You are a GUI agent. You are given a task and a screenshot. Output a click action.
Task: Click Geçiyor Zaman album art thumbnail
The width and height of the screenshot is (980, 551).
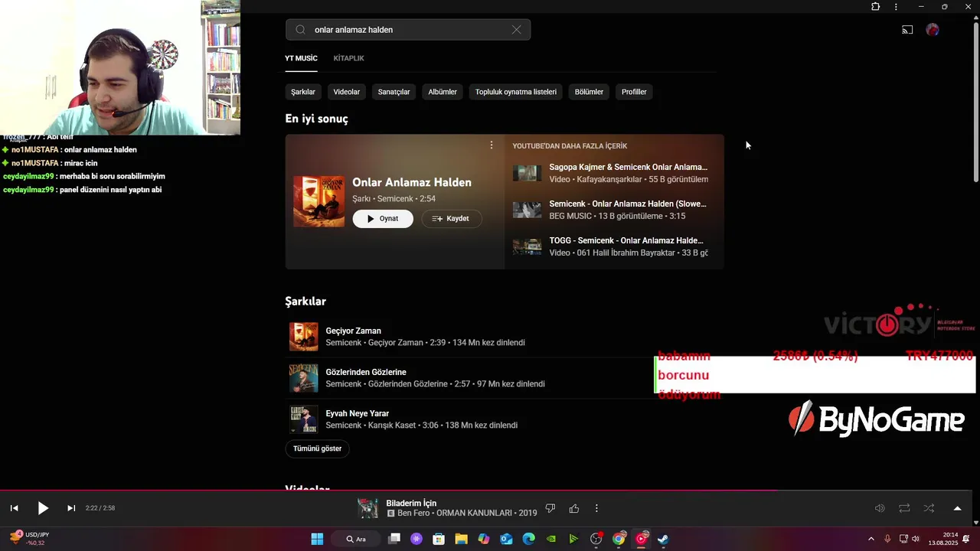304,337
